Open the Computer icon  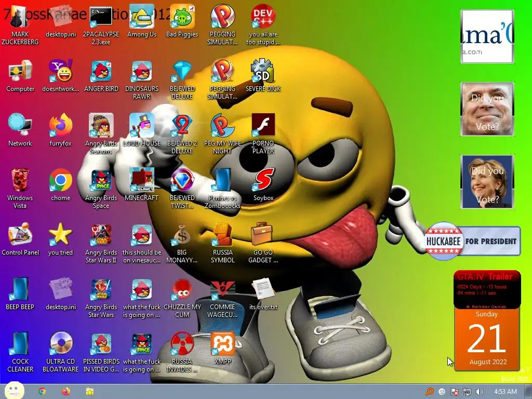(20, 76)
